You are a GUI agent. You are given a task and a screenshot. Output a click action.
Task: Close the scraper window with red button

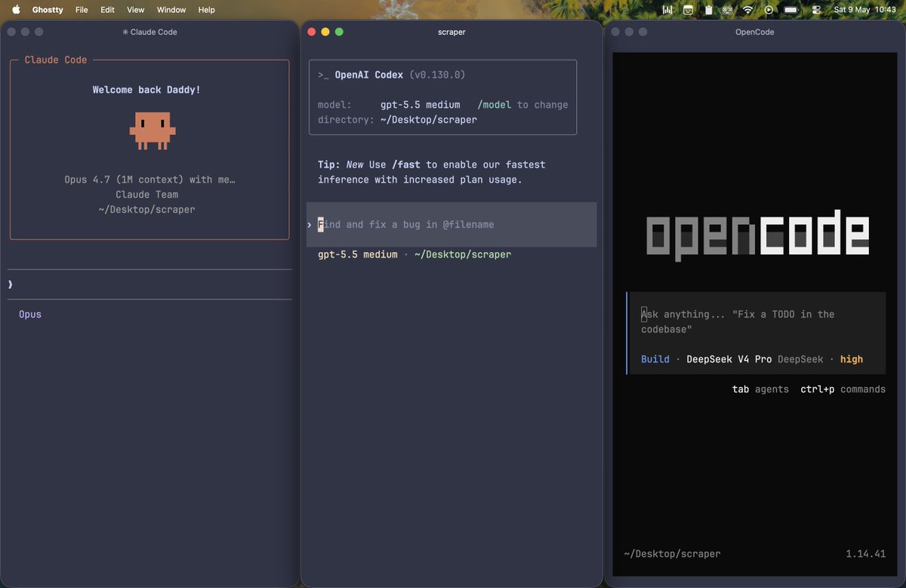tap(311, 32)
